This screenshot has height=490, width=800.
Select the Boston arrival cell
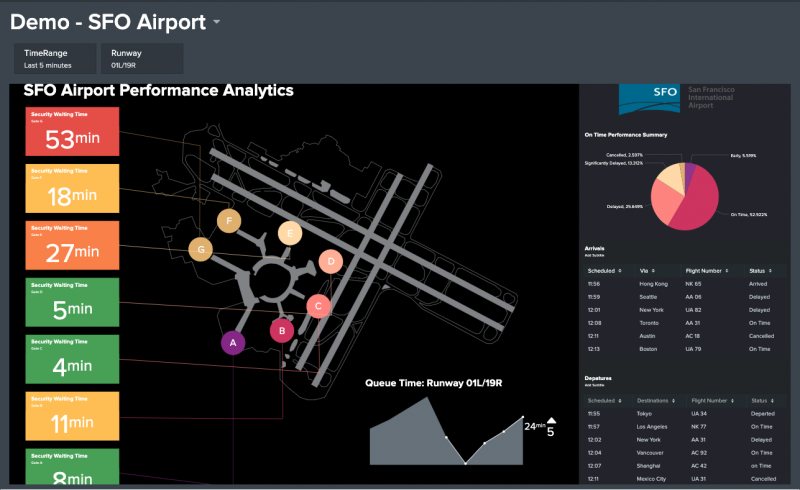point(648,349)
